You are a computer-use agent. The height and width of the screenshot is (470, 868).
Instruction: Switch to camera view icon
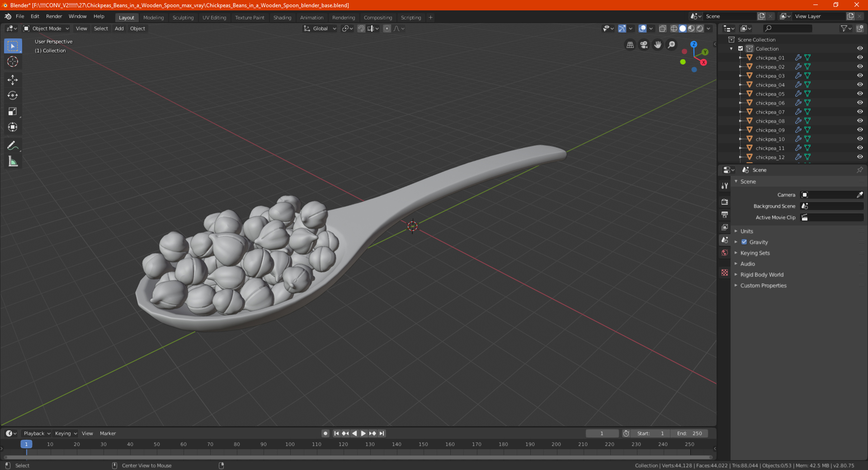click(x=644, y=45)
